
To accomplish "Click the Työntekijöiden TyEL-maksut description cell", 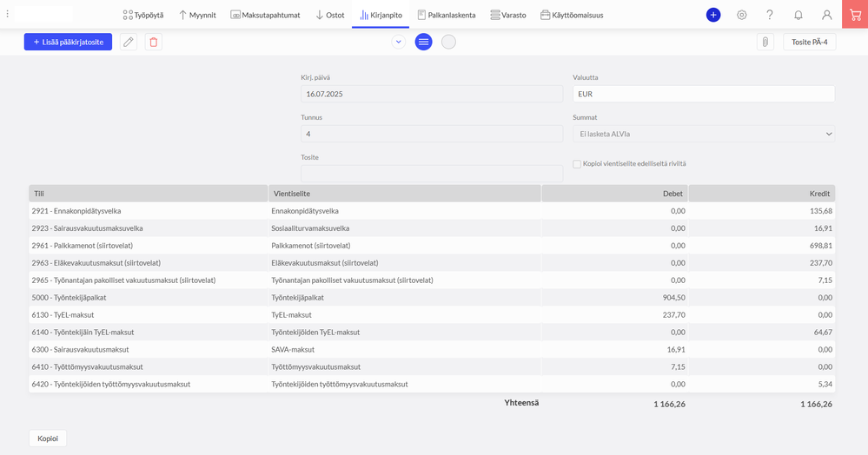I will pos(405,332).
